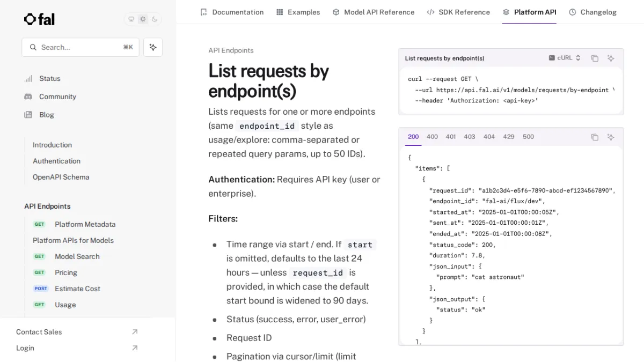Open the Blog link
The width and height of the screenshot is (644, 362).
(x=47, y=115)
